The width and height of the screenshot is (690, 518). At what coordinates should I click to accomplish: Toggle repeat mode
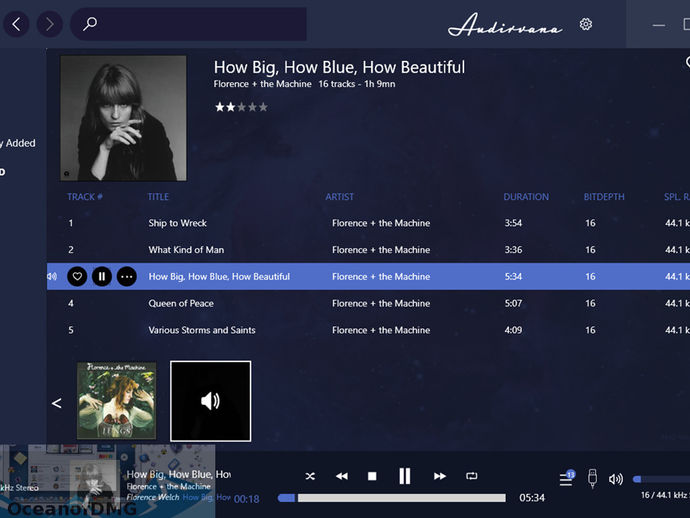471,476
